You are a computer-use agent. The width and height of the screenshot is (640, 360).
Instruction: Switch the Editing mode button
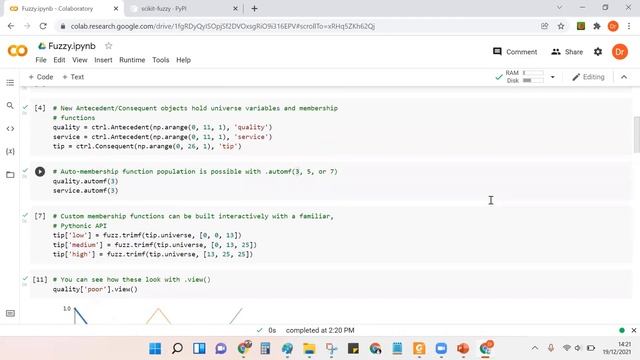pos(588,77)
